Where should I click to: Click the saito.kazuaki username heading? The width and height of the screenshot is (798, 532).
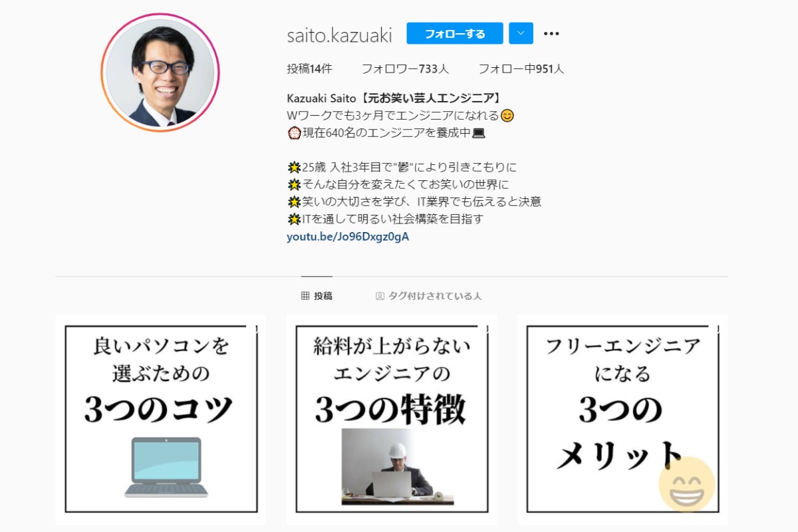339,35
